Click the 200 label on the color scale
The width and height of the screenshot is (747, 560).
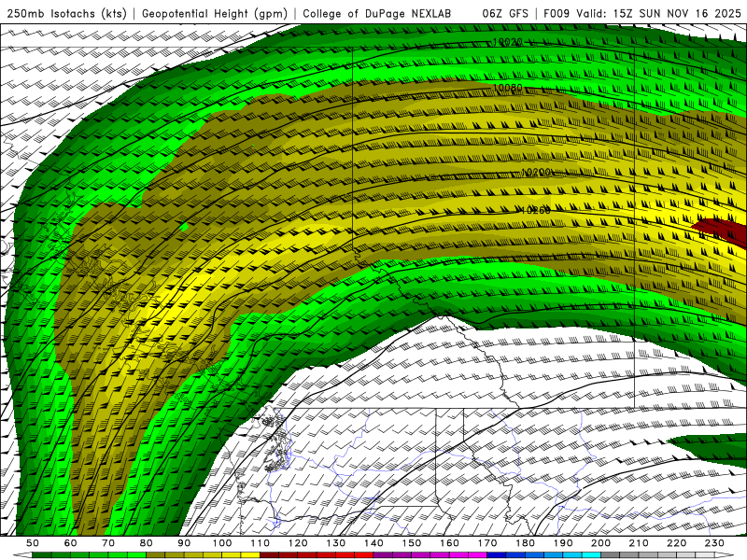[601, 543]
